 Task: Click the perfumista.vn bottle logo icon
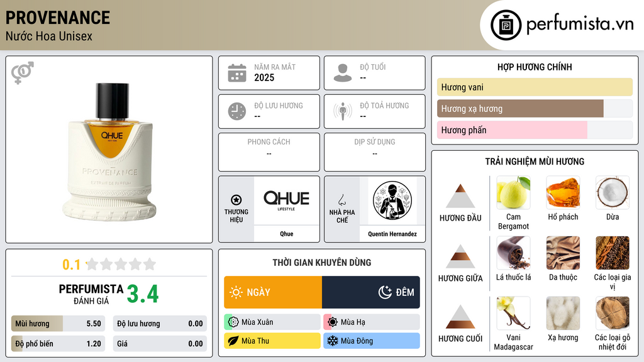(x=506, y=25)
